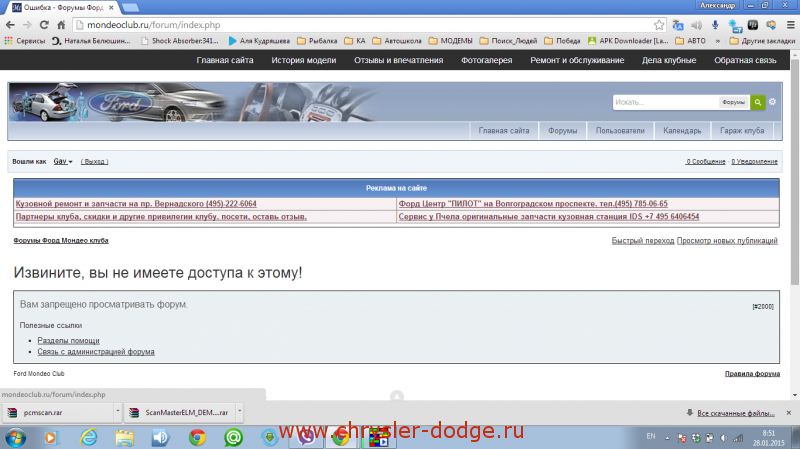The height and width of the screenshot is (449, 800).
Task: Click Просмотр новых публикаций link
Action: click(727, 240)
